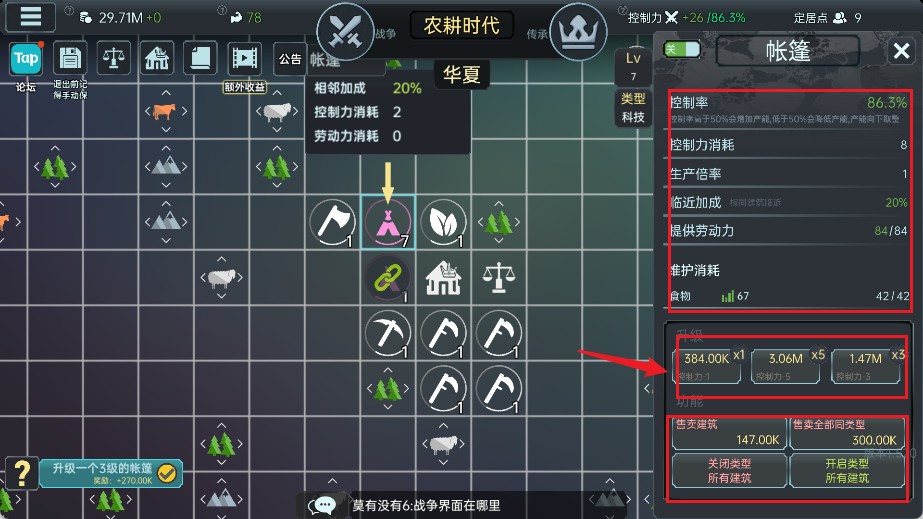Open the crown inheritance icon
923x519 pixels.
click(578, 32)
